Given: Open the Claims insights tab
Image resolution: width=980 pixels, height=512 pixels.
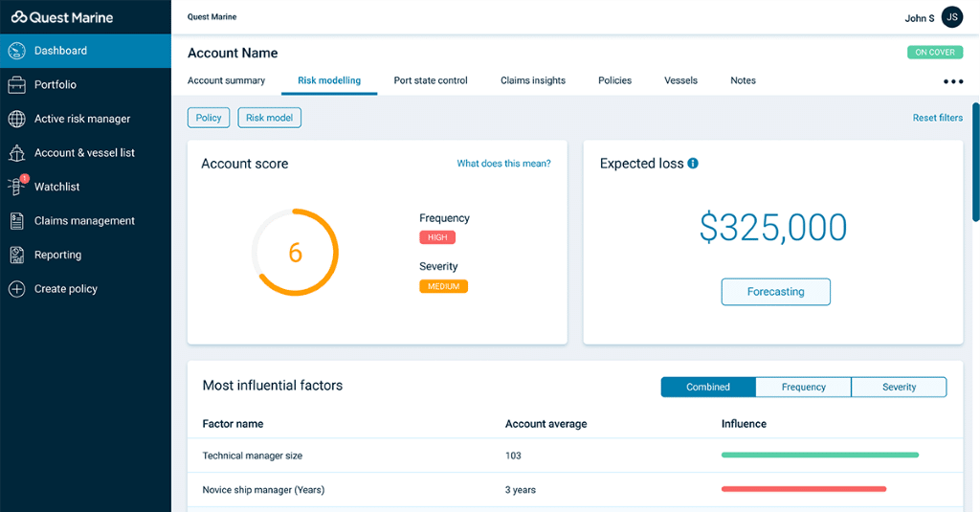Looking at the screenshot, I should pyautogui.click(x=533, y=80).
